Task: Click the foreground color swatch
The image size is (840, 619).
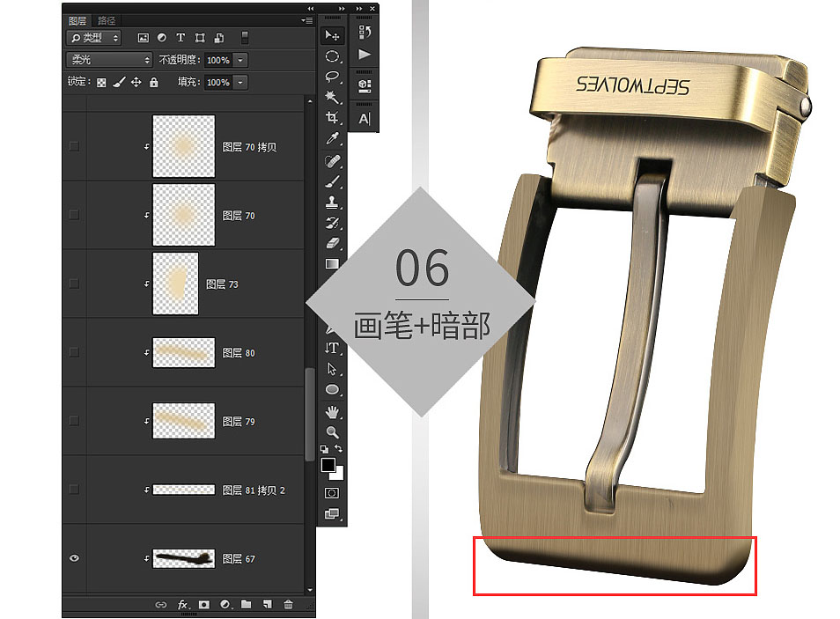Action: [328, 465]
